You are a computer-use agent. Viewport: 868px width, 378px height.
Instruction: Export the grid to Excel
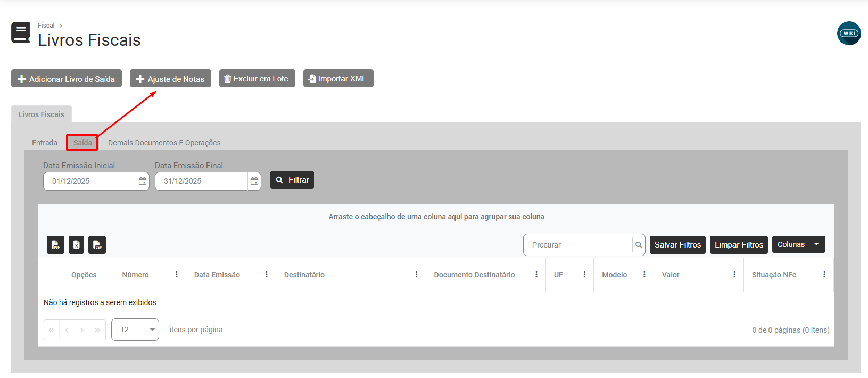[76, 245]
